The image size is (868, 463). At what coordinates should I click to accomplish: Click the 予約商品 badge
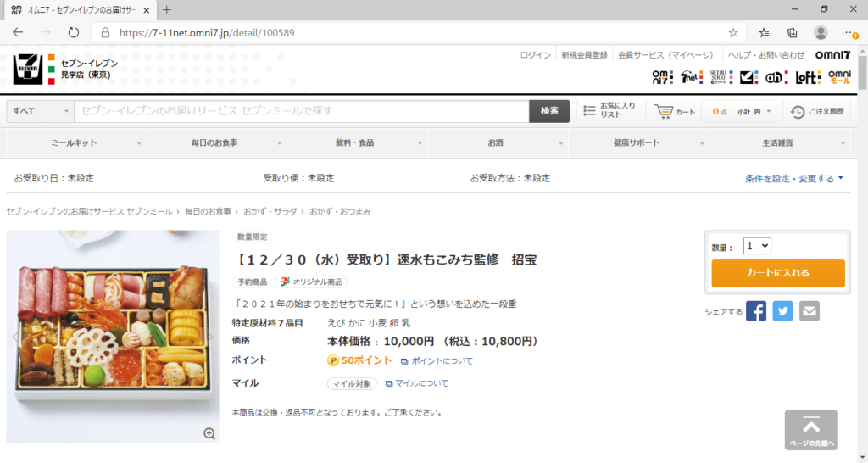(x=252, y=282)
